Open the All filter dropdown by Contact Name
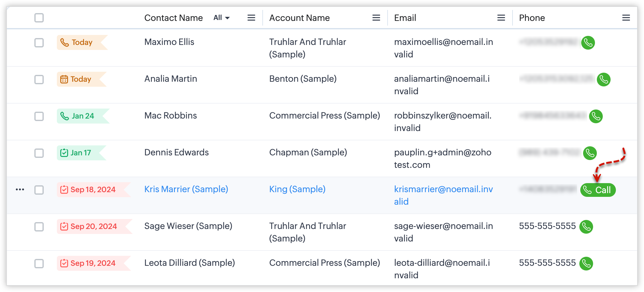Screen dimensions: 644x292 pyautogui.click(x=221, y=18)
